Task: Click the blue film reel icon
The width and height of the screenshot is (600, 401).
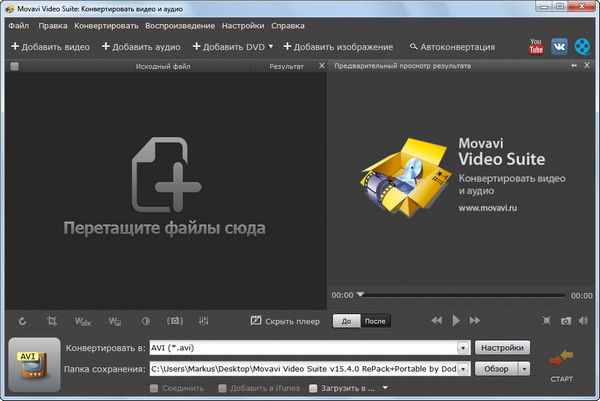Action: 582,47
